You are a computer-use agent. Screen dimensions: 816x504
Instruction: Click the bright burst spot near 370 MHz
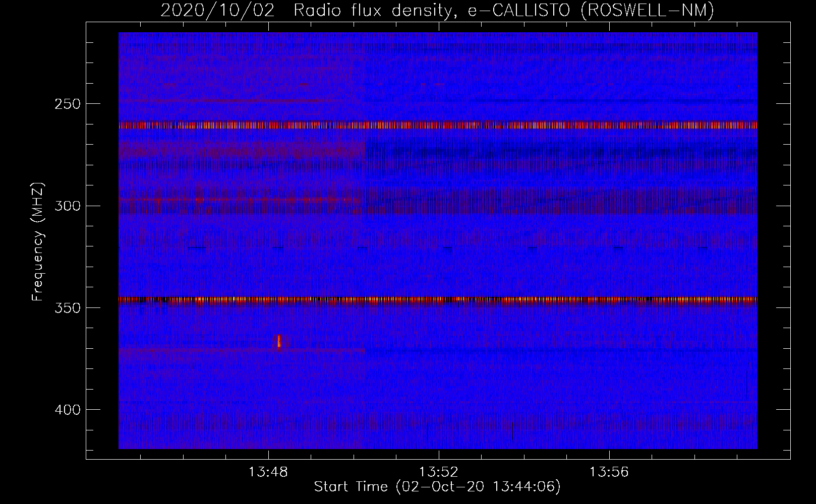[x=279, y=341]
